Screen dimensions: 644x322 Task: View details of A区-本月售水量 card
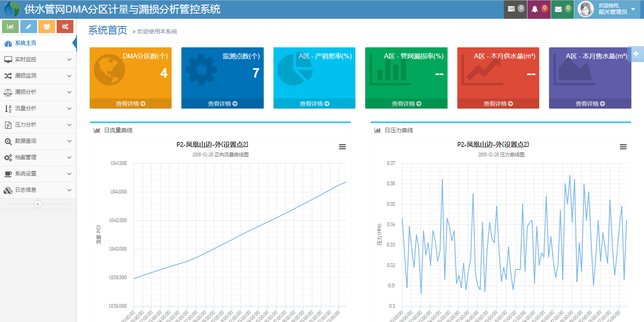click(x=590, y=104)
